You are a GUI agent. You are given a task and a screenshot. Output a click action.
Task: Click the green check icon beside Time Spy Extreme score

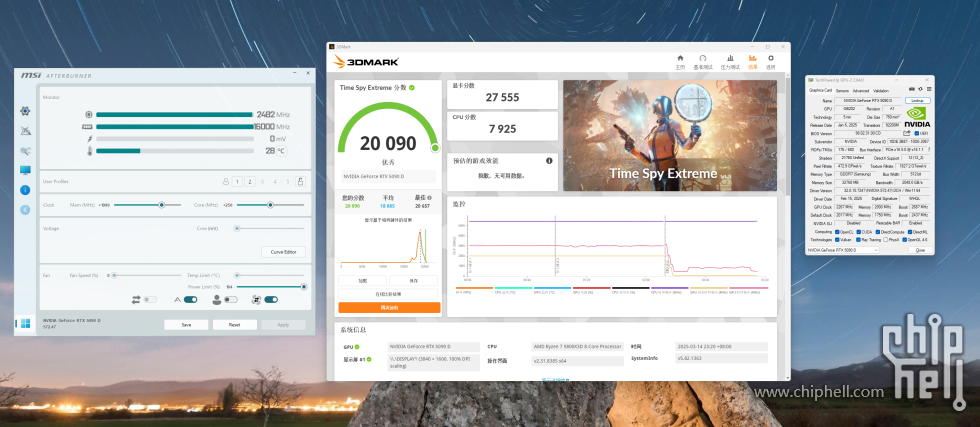click(x=412, y=88)
